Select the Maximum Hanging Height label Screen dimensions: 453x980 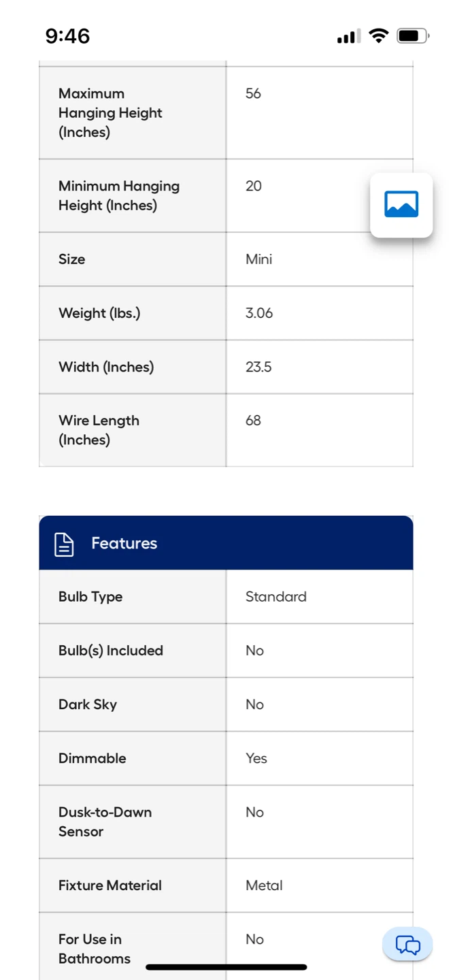coord(110,113)
